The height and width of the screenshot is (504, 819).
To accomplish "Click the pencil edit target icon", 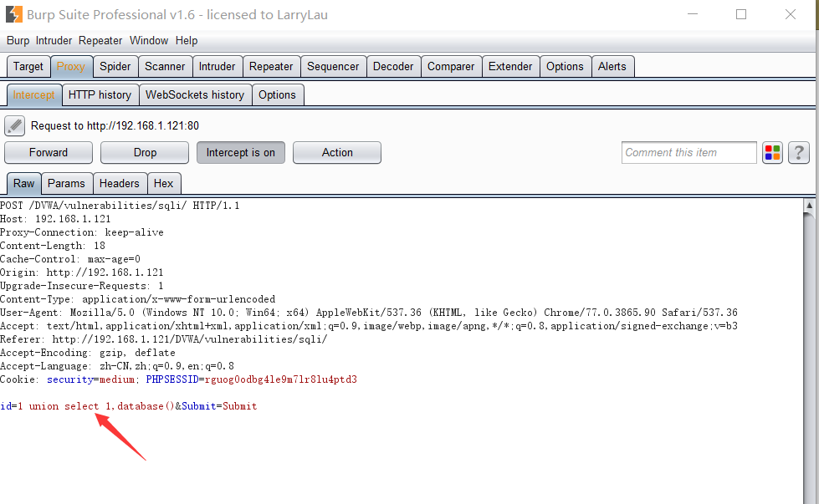I will coord(14,125).
